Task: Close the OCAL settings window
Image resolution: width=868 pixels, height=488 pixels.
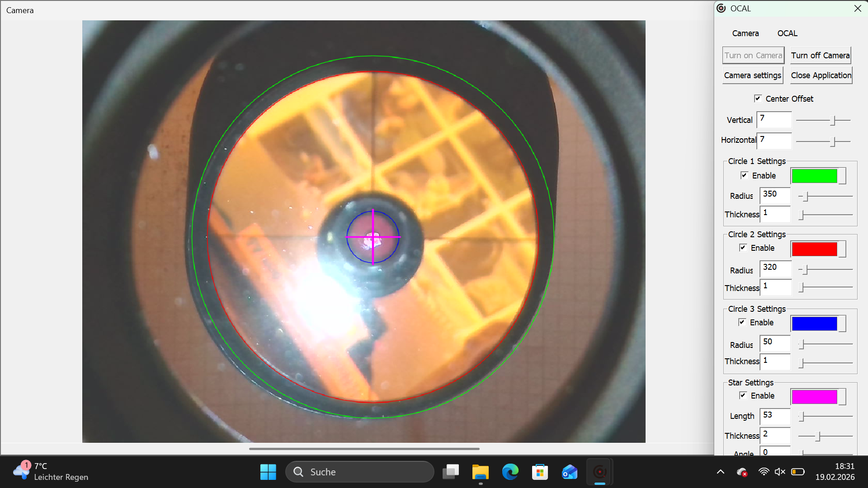Action: 858,9
